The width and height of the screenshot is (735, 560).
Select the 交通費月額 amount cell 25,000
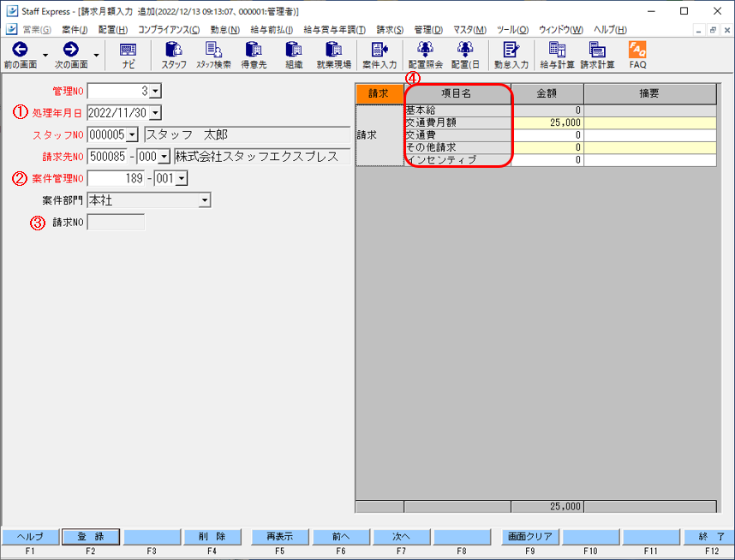(547, 122)
